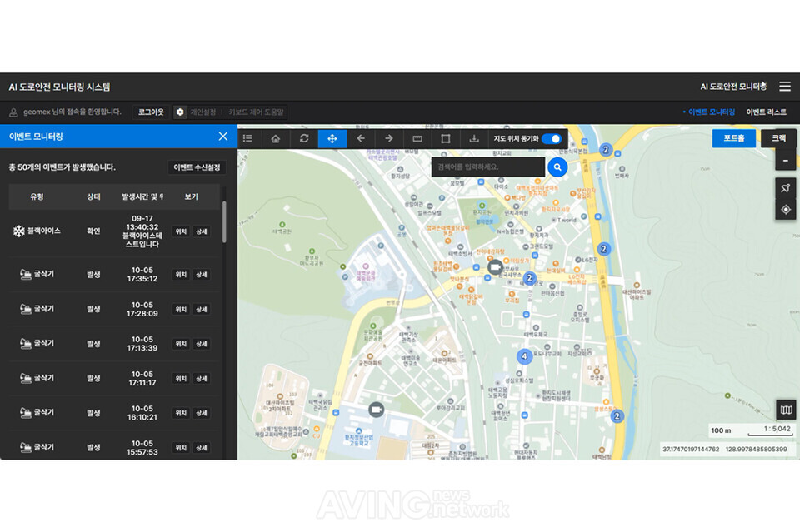
Task: Open 이벤트 수신설정 button
Action: click(x=197, y=167)
